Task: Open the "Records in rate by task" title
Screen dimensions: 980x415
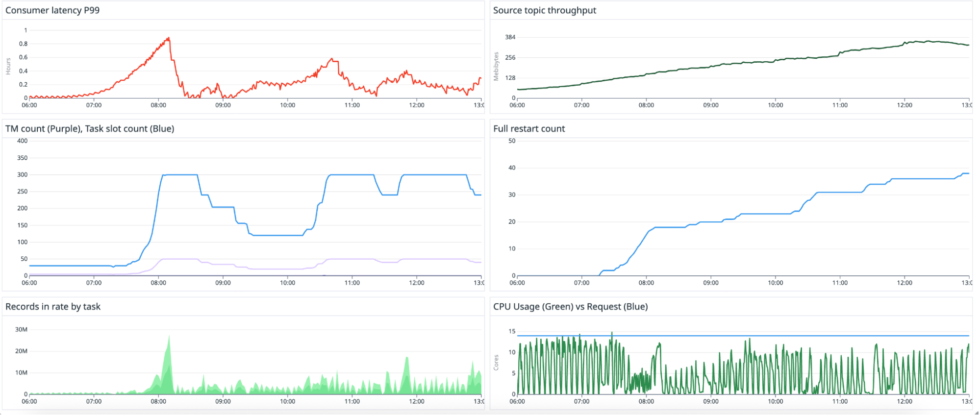Action: (53, 307)
